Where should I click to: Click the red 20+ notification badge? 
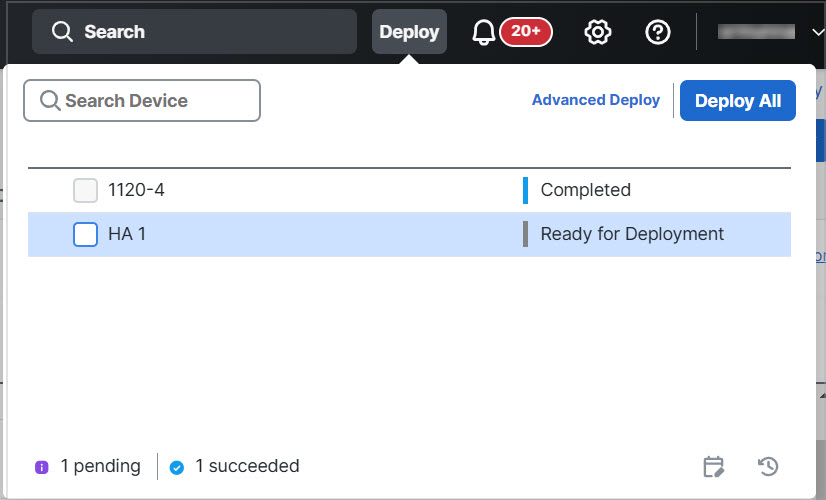[x=526, y=32]
